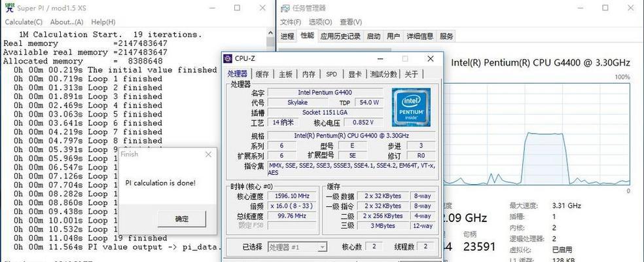Switch to the 内存 tab in CPU-Z

308,74
